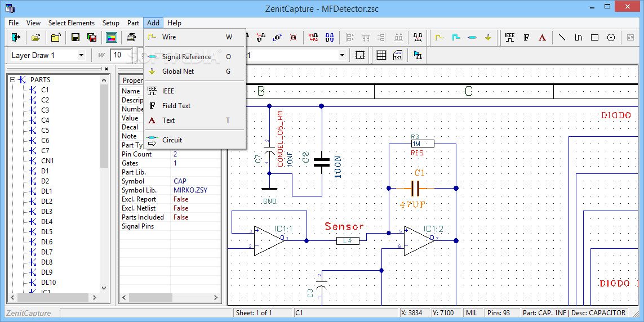This screenshot has width=644, height=322.
Task: Click the width input field showing 10
Action: pyautogui.click(x=121, y=55)
